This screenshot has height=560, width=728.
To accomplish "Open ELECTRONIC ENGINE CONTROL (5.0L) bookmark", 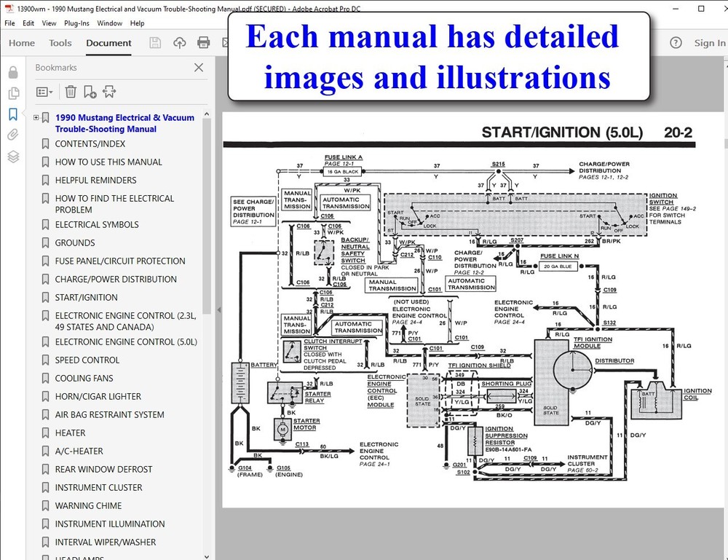I will [126, 342].
